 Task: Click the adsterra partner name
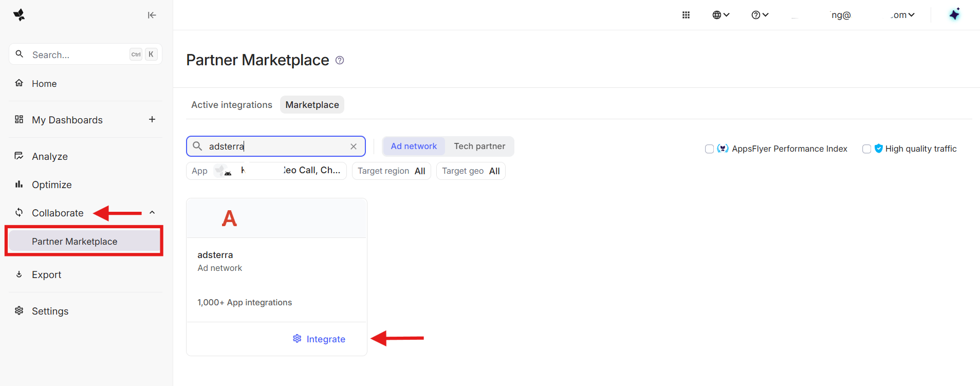tap(215, 255)
